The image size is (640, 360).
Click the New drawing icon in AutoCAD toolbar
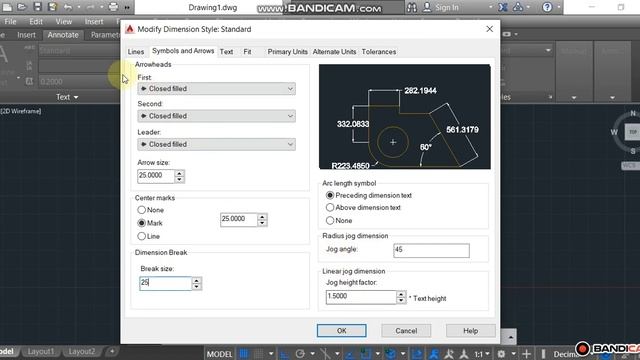pos(7,7)
